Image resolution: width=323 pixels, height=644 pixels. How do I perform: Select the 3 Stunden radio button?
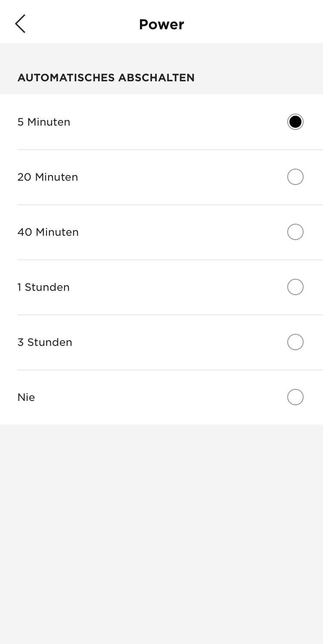pyautogui.click(x=295, y=342)
